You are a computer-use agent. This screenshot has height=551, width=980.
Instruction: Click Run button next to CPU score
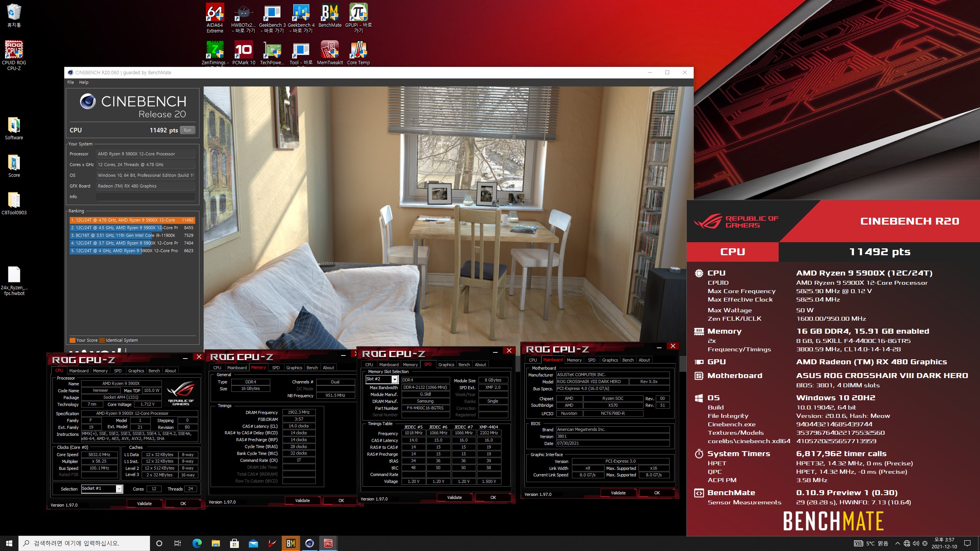pyautogui.click(x=187, y=130)
